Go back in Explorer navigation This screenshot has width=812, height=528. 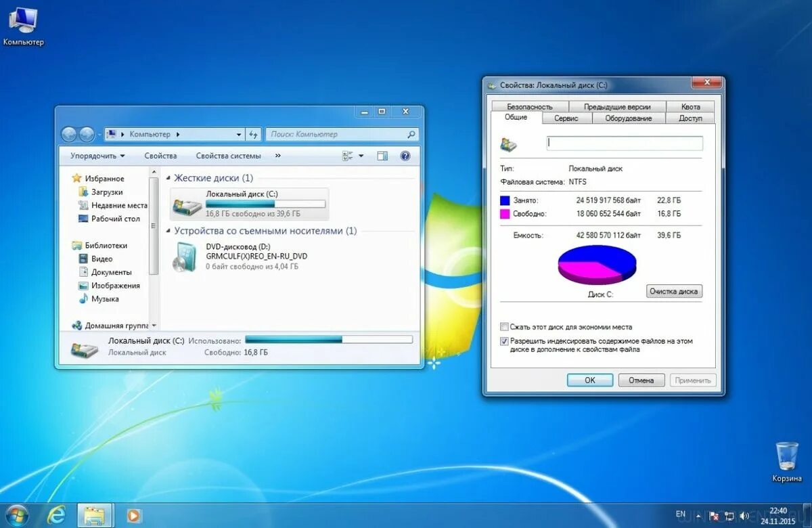tap(69, 134)
